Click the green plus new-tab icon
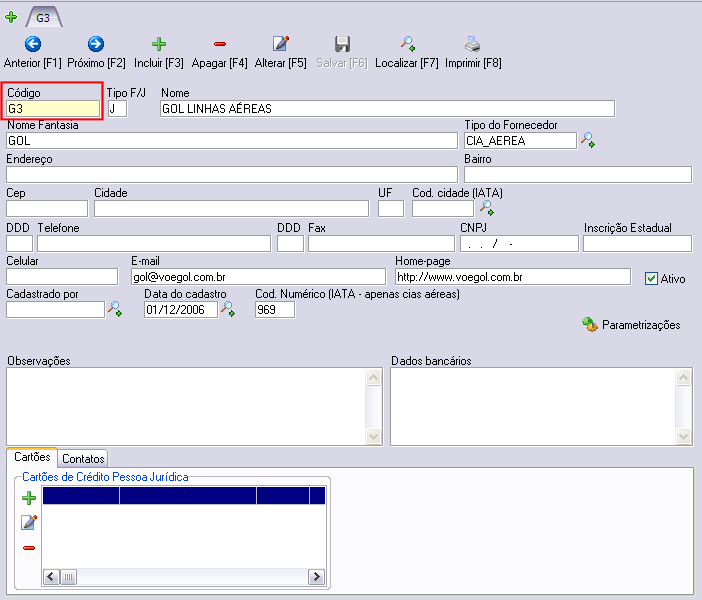Screen dimensions: 702x600 11,17
